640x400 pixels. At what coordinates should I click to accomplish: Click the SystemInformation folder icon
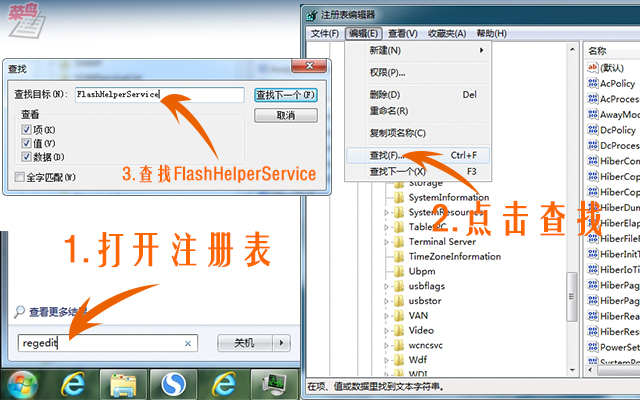(399, 198)
